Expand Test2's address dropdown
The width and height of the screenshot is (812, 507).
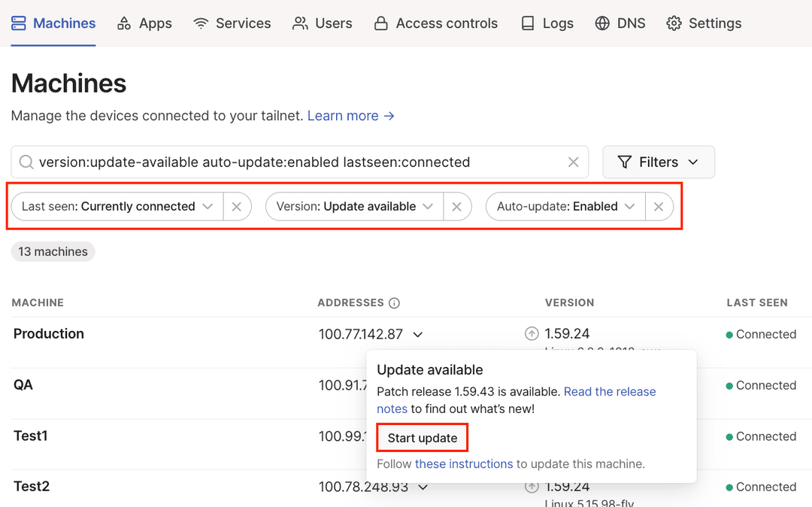(x=423, y=487)
